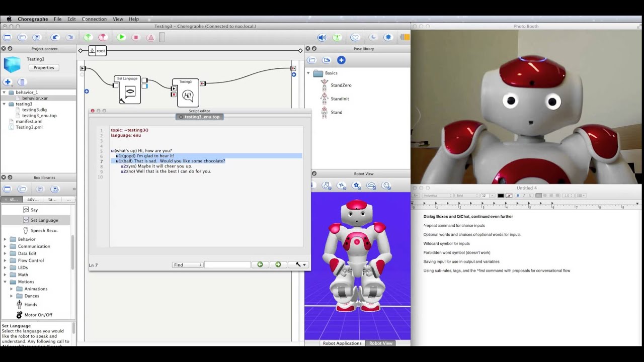Click the Set Language box speech icon

(130, 92)
